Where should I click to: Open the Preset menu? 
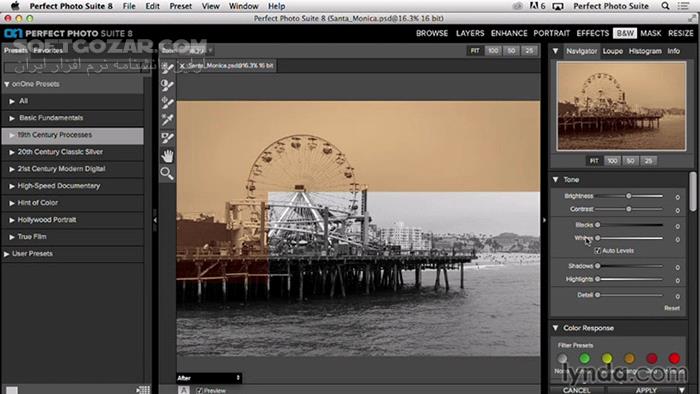click(180, 6)
